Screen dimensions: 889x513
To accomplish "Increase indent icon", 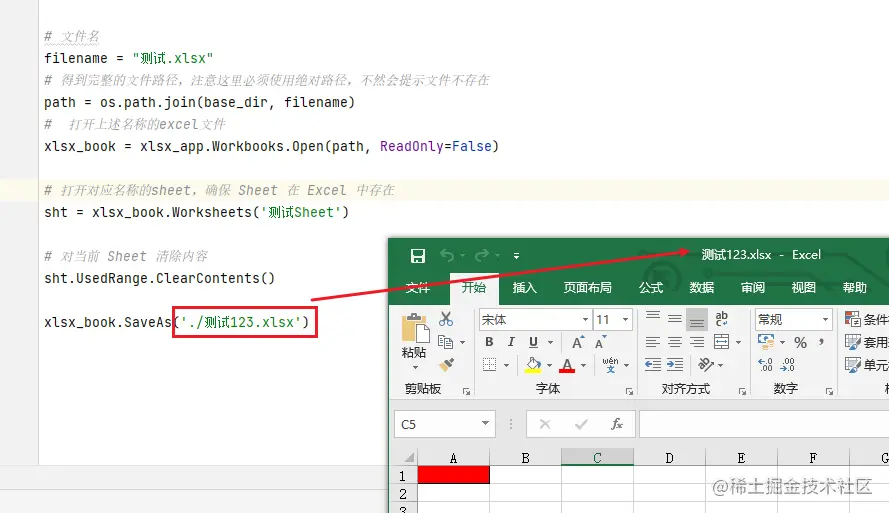I will (675, 364).
